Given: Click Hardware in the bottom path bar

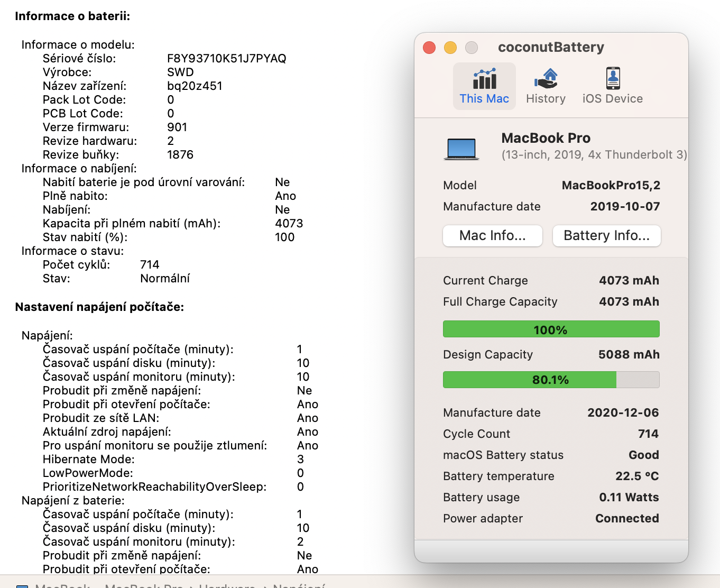Looking at the screenshot, I should coord(227,586).
